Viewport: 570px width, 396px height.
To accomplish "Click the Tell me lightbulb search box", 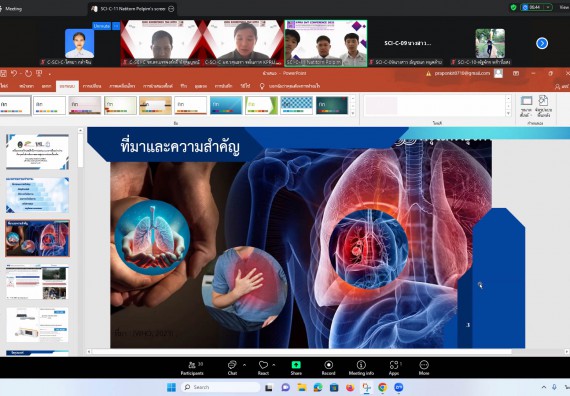I will click(289, 86).
